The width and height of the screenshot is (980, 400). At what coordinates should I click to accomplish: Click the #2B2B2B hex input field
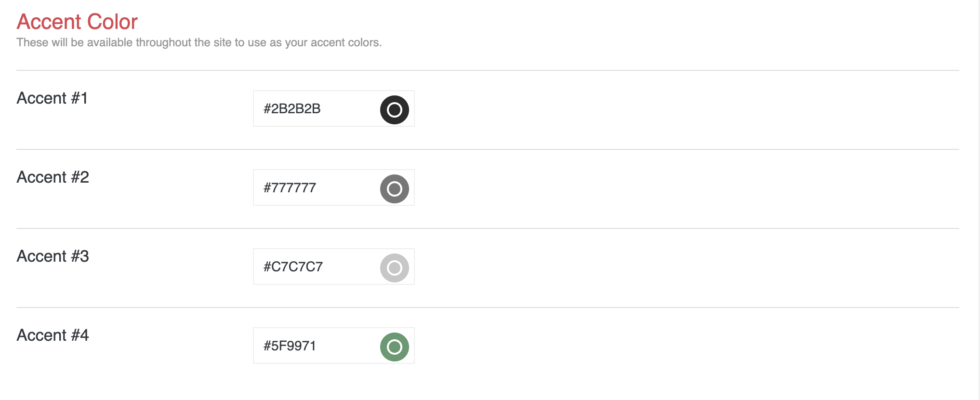tap(313, 109)
